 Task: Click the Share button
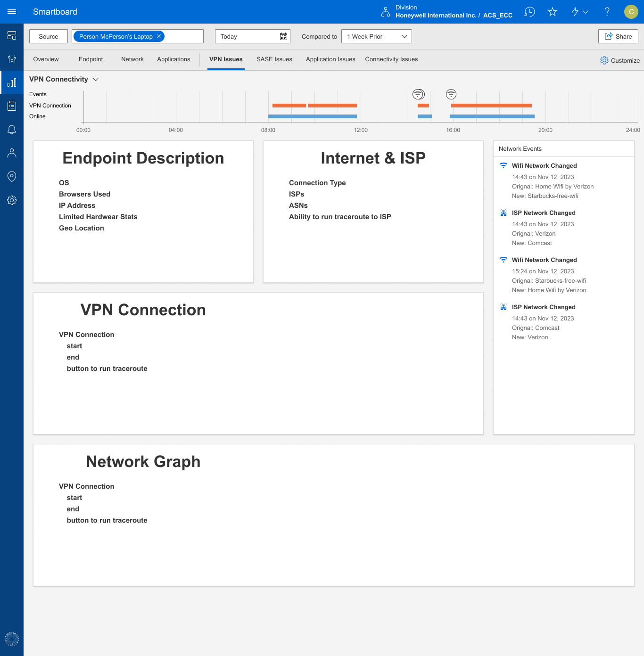[x=618, y=36]
